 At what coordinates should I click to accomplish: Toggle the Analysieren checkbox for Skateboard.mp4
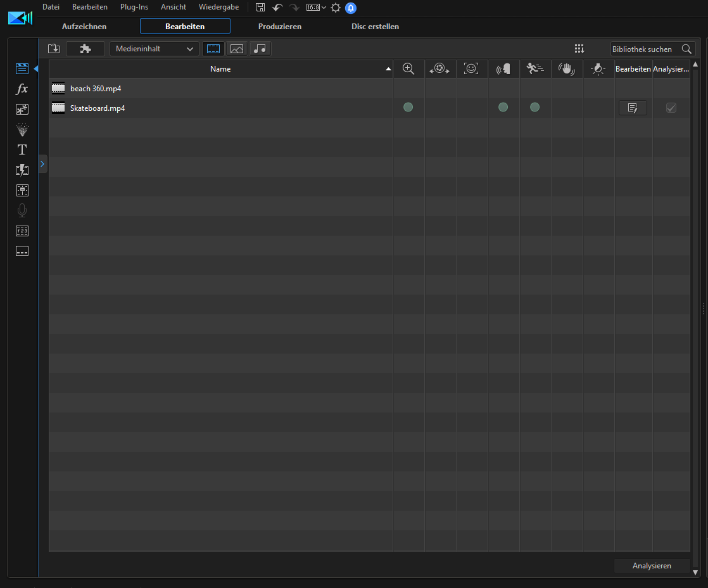coord(671,108)
